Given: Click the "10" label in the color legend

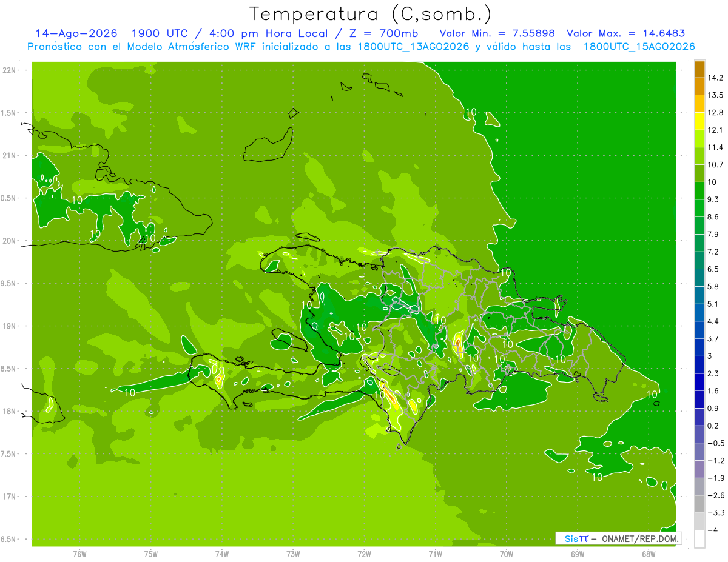Looking at the screenshot, I should pos(712,182).
